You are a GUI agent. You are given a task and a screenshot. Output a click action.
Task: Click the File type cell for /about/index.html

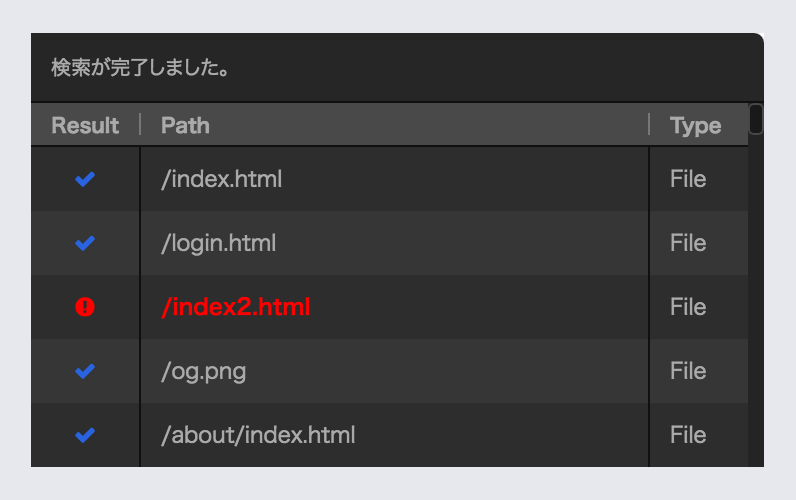coord(688,435)
